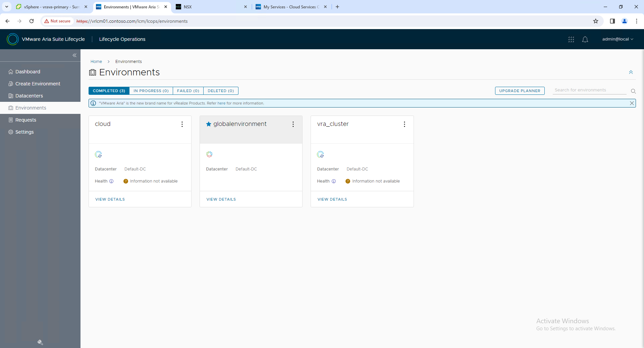
Task: Open the browser profile icon
Action: tap(625, 21)
